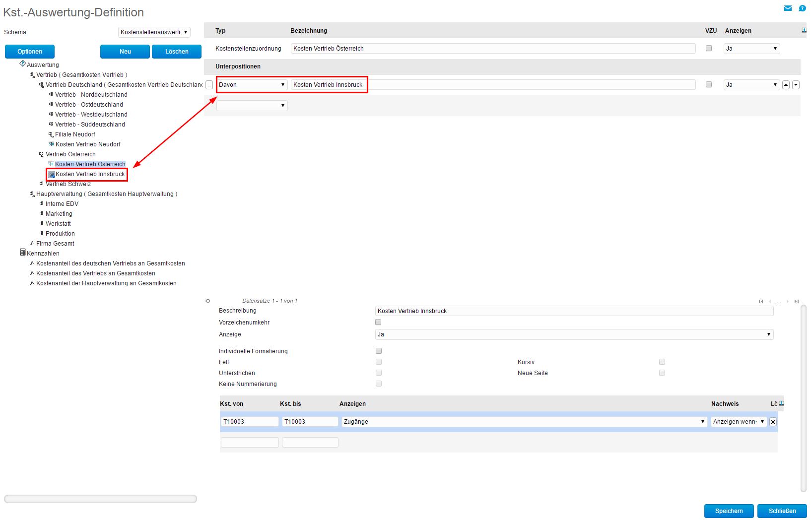812x520 pixels.
Task: Open the mail envelope icon
Action: 788,8
